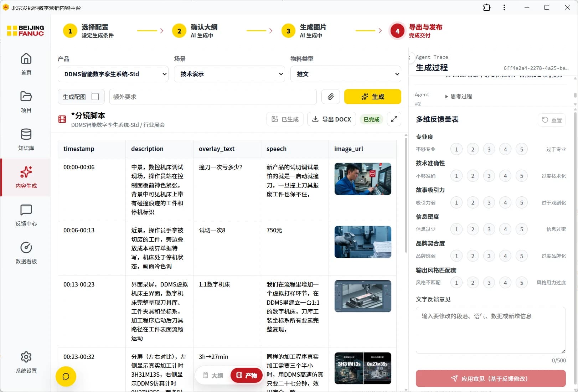Screen dimensions: 578x392
Task: Open the 物料类型 dropdown 推文
Action: (x=346, y=74)
